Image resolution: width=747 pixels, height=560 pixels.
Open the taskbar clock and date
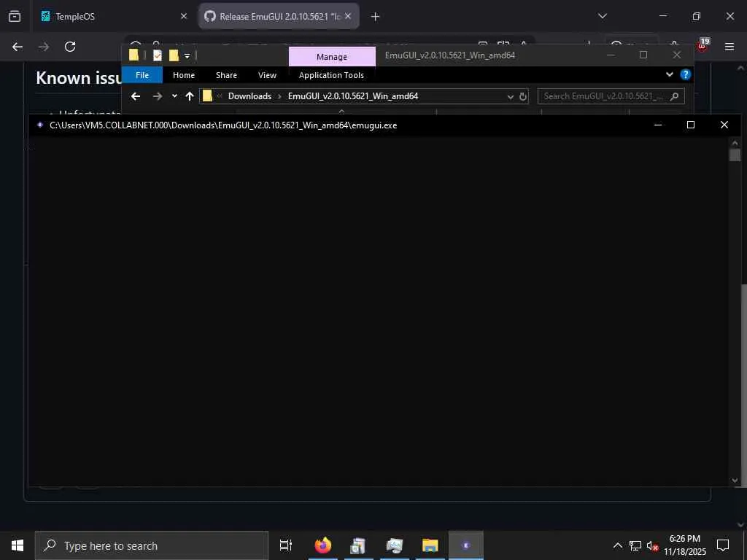(x=685, y=545)
